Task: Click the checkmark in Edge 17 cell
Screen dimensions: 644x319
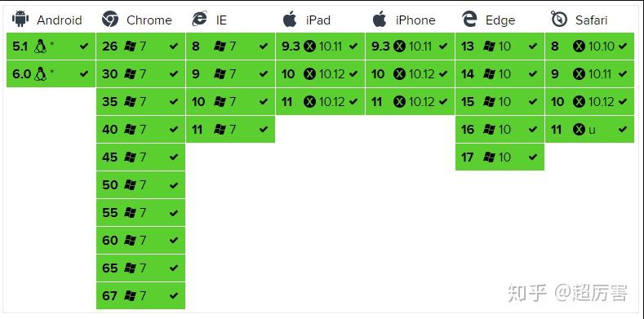Action: click(x=533, y=157)
